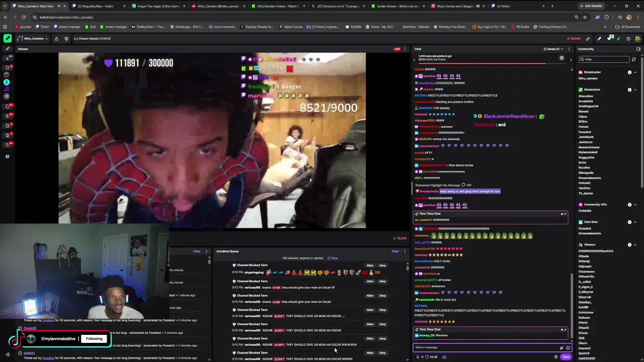644x362 pixels.
Task: Open All Bookmarks folder
Action: 628,27
